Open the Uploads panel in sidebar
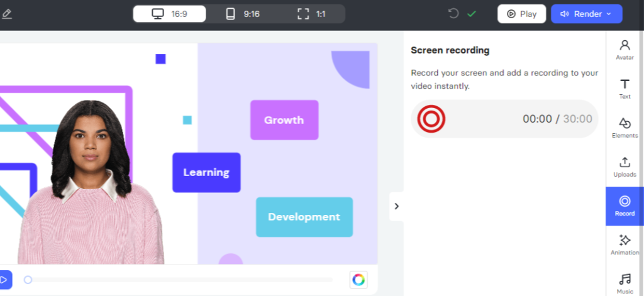Screen dimensions: 644x296 click(625, 167)
